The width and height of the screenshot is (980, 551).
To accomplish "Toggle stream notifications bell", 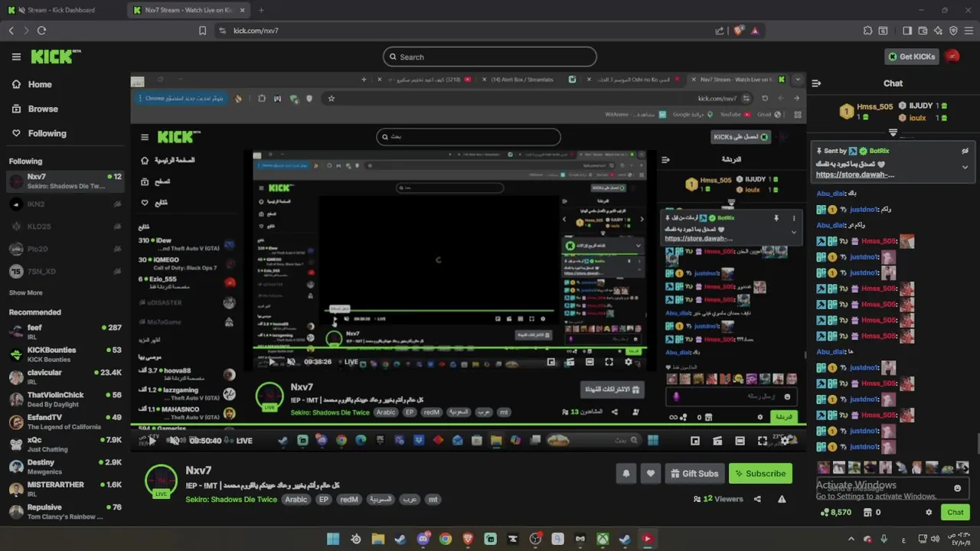I will [x=626, y=474].
